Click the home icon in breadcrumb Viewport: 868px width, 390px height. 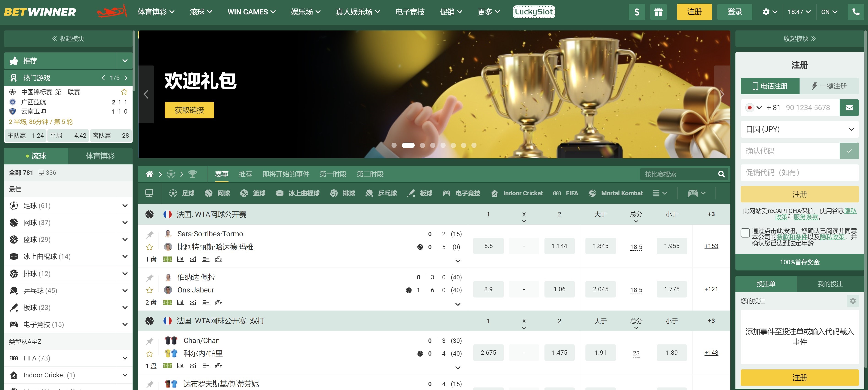coord(149,174)
